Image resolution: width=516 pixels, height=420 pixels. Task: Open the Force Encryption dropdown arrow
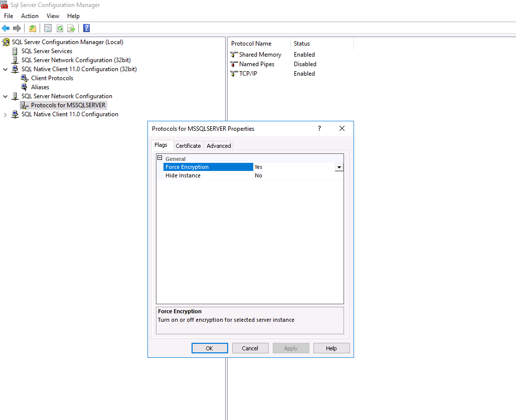click(339, 167)
